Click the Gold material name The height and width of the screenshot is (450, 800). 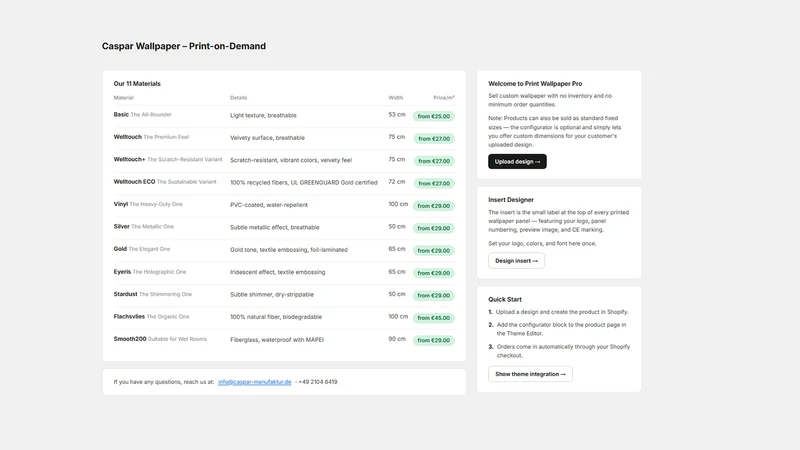(120, 249)
